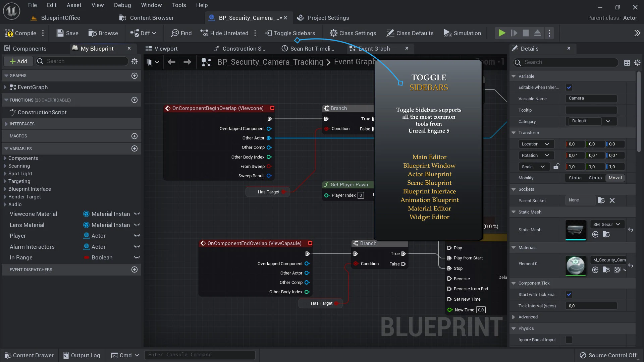Set Mobility to Static
This screenshot has height=362, width=644.
click(575, 178)
